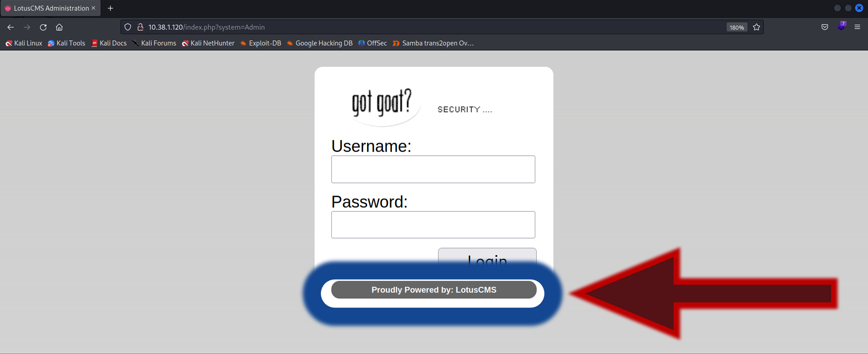
Task: View site security lock information
Action: (x=141, y=27)
